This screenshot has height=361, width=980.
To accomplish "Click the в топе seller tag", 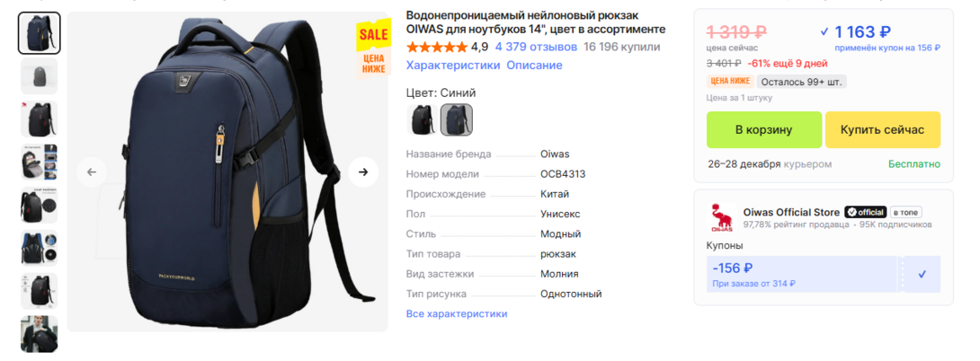I will coord(906,212).
